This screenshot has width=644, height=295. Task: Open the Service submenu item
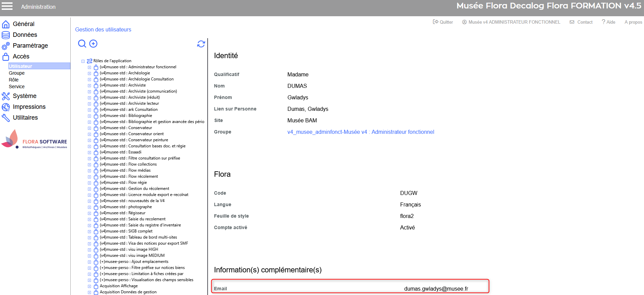[x=17, y=87]
